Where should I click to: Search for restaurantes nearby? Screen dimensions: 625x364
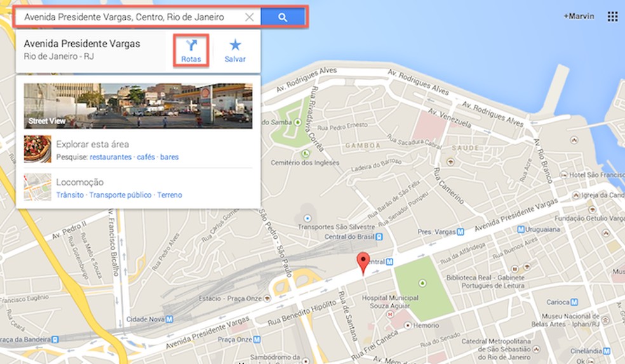pos(111,157)
